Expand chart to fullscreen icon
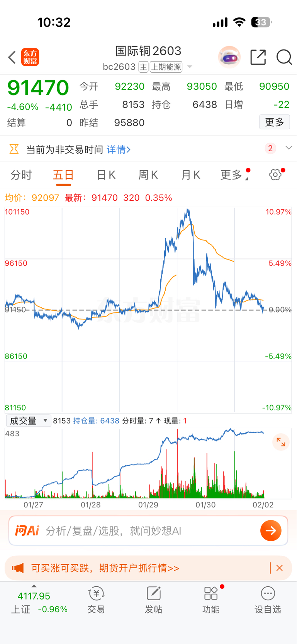Viewport: 297px width, 644px height. (x=281, y=442)
